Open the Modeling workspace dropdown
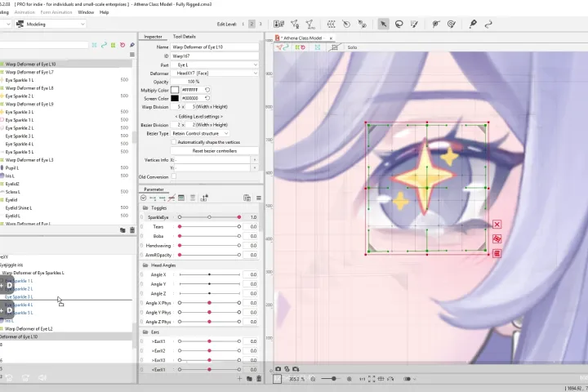 pyautogui.click(x=51, y=24)
